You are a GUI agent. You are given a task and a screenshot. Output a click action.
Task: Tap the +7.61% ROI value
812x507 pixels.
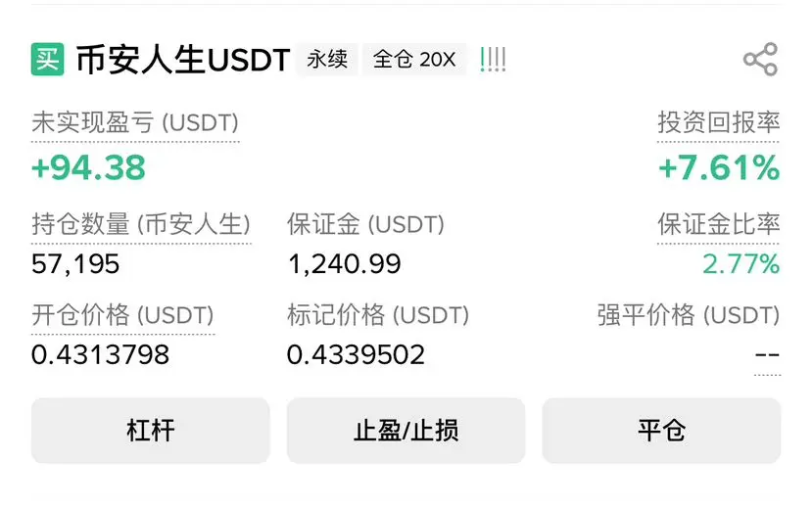(719, 167)
